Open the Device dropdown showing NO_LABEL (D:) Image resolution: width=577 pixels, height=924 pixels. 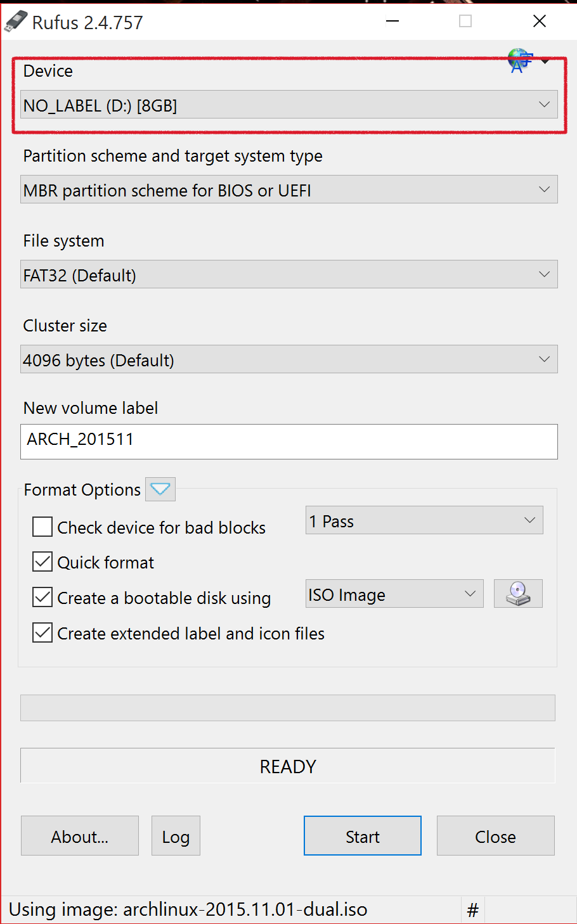(289, 105)
